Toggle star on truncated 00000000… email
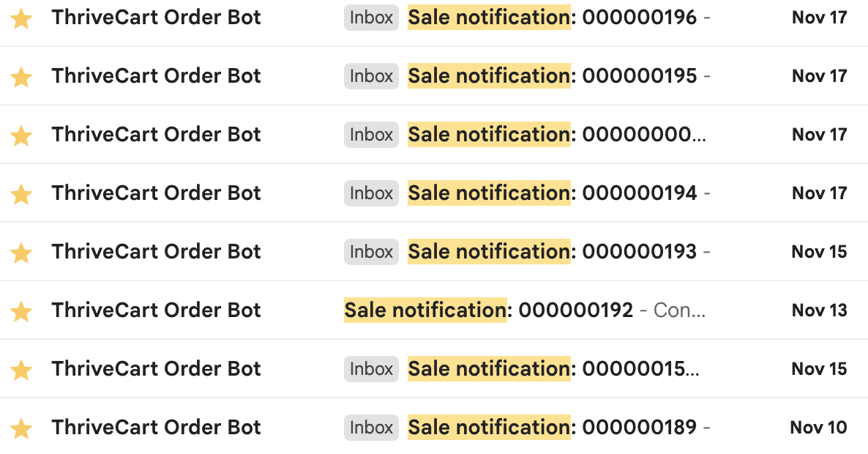This screenshot has height=454, width=868. tap(22, 135)
